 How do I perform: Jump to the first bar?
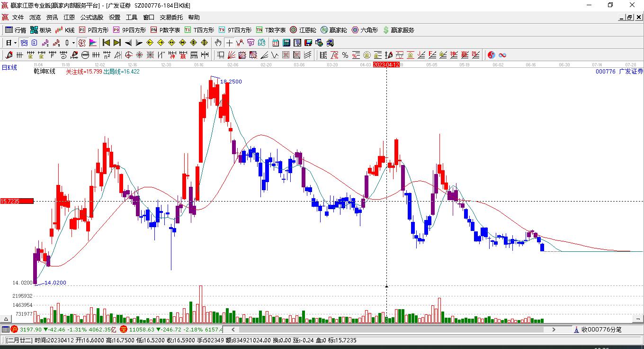coord(107,43)
